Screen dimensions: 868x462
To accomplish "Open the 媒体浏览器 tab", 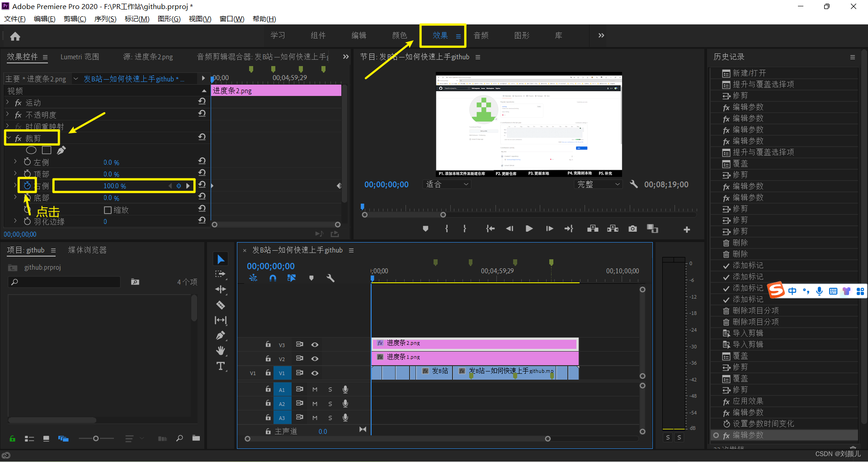I will (87, 250).
